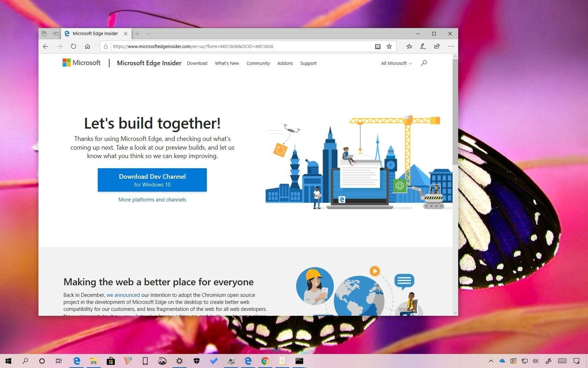Show tab previews chevron

pyautogui.click(x=148, y=34)
